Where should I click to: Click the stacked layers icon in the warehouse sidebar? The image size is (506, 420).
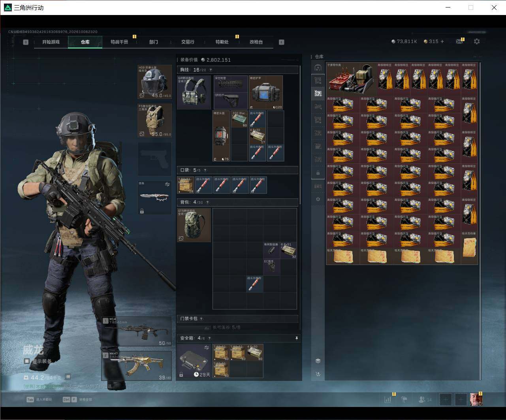click(x=318, y=361)
